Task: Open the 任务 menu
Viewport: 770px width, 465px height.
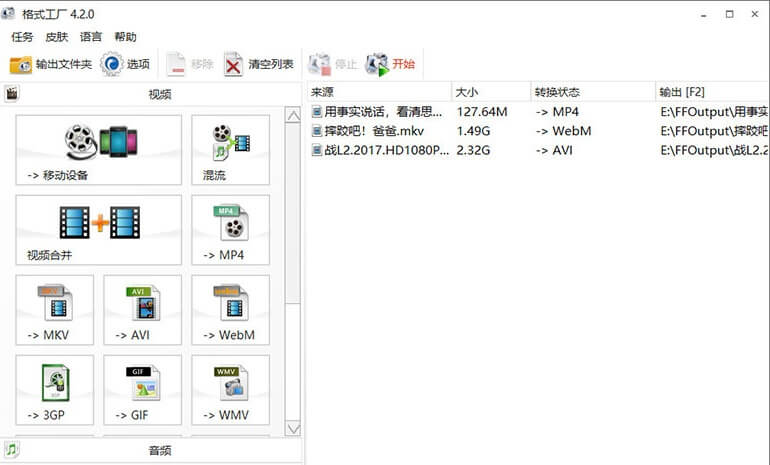Action: coord(22,37)
